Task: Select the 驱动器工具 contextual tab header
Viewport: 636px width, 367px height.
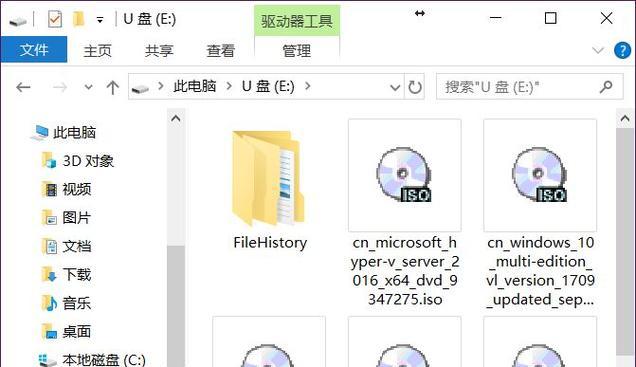Action: pos(297,21)
